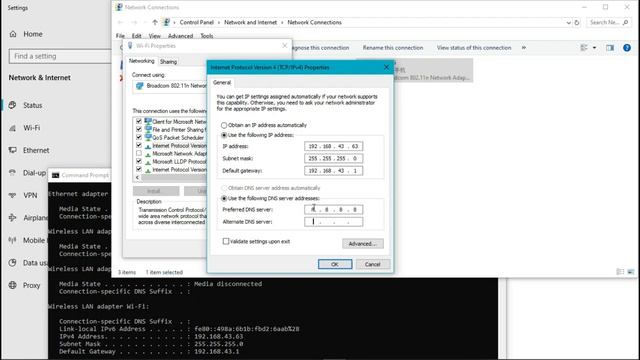Select Use the following DNS server addresses
640x360 pixels.
point(224,198)
